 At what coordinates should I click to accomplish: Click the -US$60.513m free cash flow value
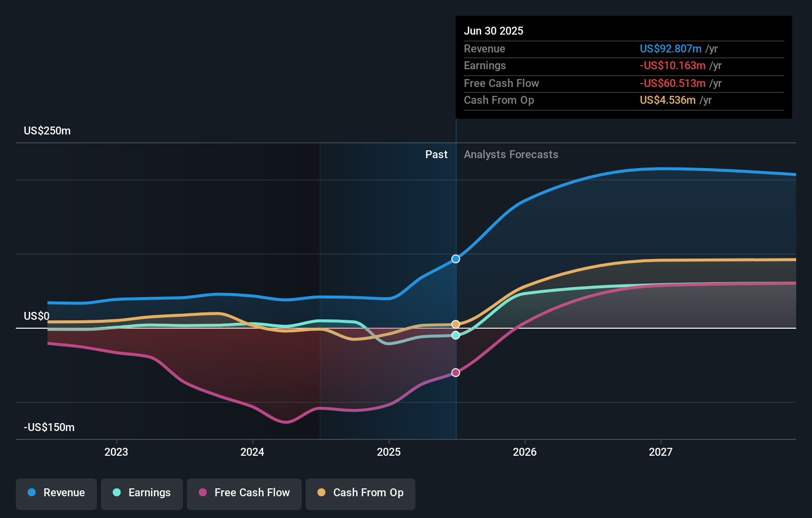coord(673,83)
